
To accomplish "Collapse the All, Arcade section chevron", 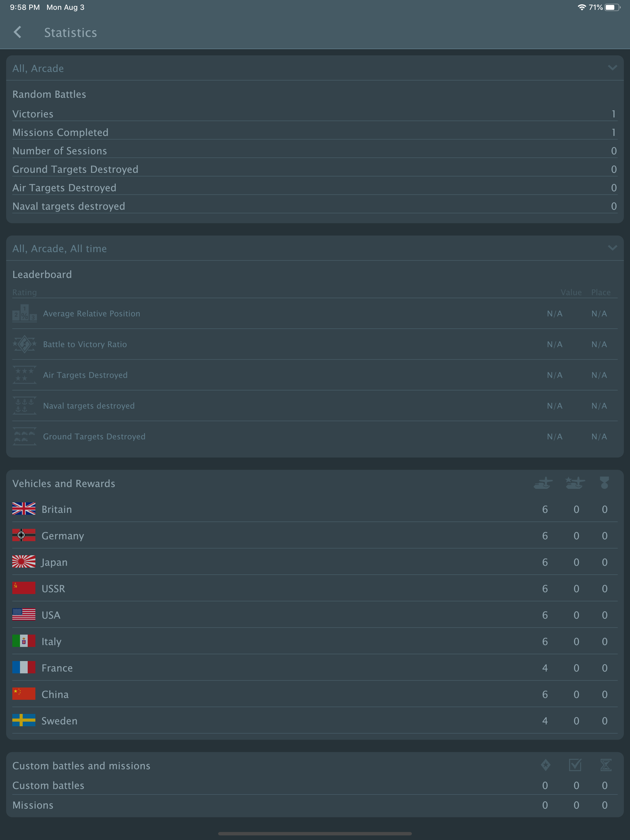I will [612, 68].
